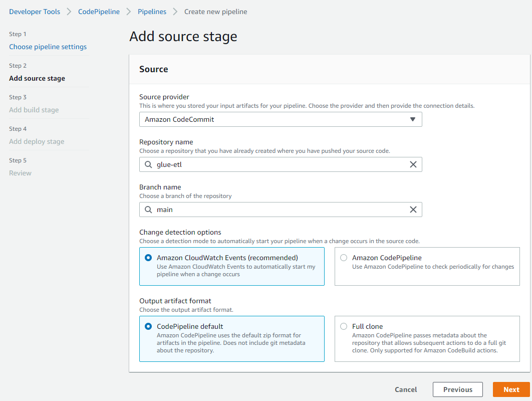Go back with the Previous button
The height and width of the screenshot is (401, 532).
point(458,389)
